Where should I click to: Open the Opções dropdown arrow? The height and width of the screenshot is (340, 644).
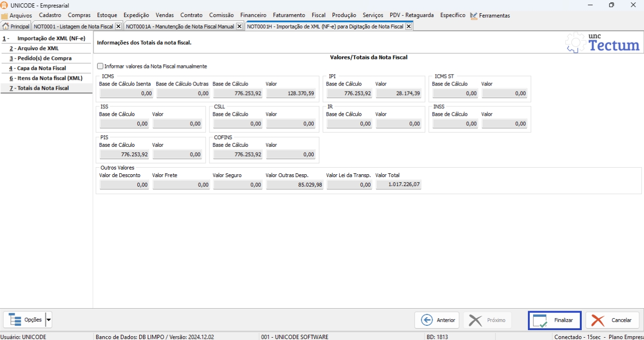49,320
